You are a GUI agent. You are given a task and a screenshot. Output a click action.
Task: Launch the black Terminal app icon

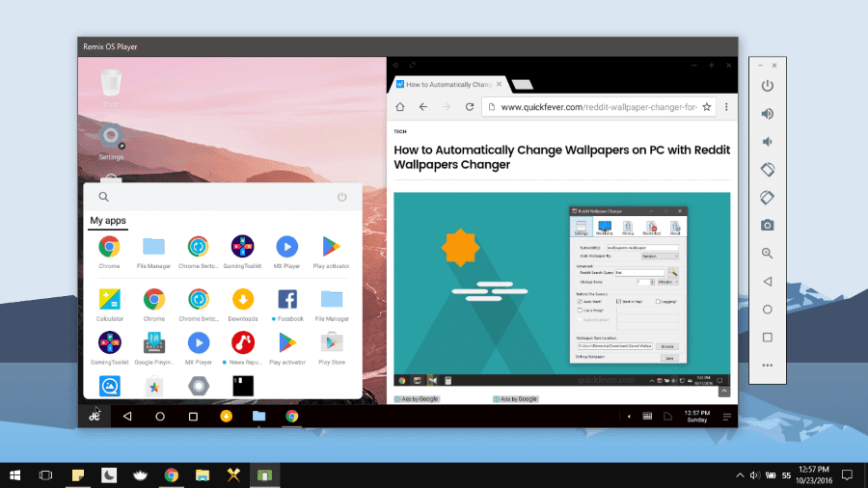242,386
